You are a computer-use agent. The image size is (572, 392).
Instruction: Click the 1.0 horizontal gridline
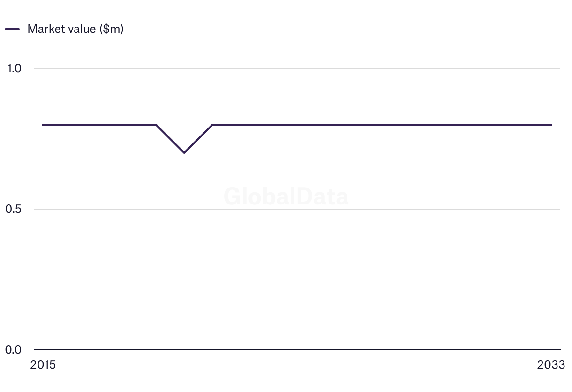(x=297, y=68)
